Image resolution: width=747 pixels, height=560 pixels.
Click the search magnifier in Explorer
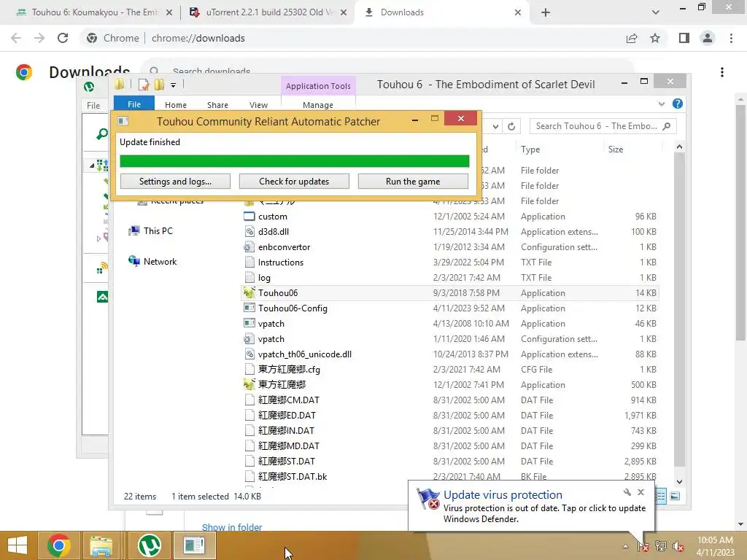[x=667, y=125]
